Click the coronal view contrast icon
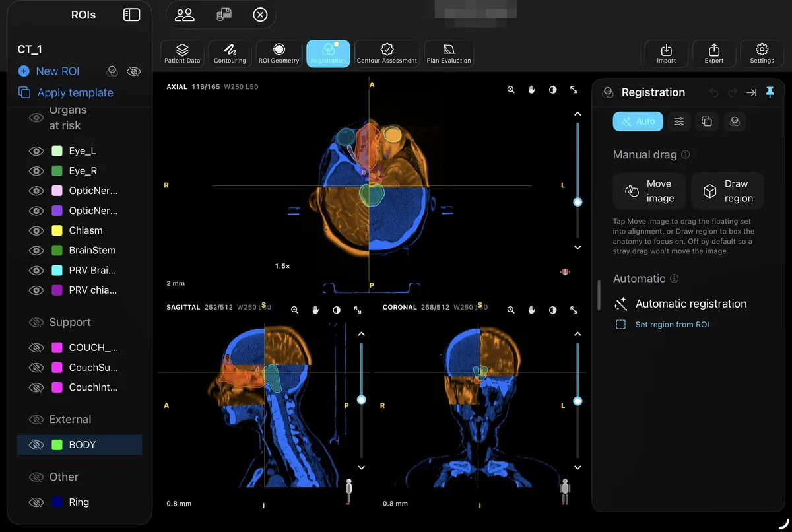This screenshot has width=792, height=532. pos(553,310)
